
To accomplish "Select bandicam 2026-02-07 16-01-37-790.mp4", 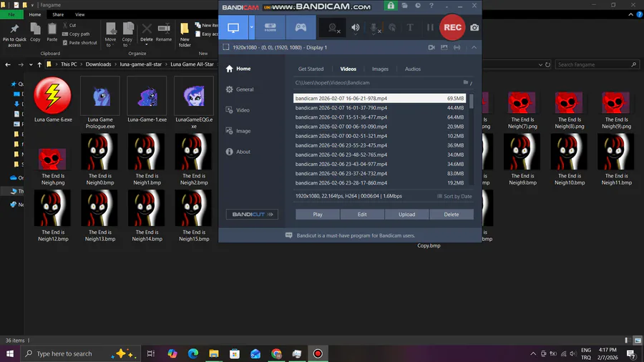I will (379, 108).
